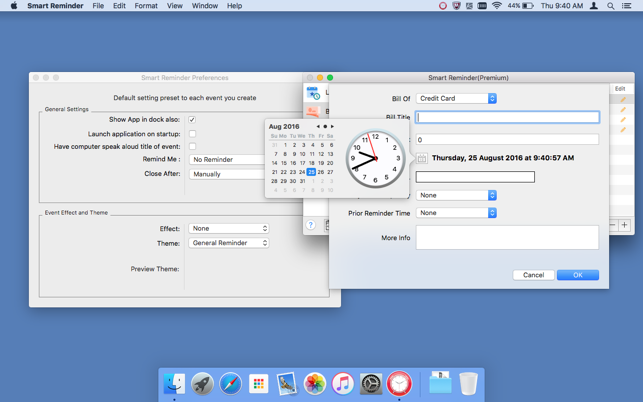Enable computer speak aloud title checkbox
The image size is (643, 402).
[x=192, y=147]
